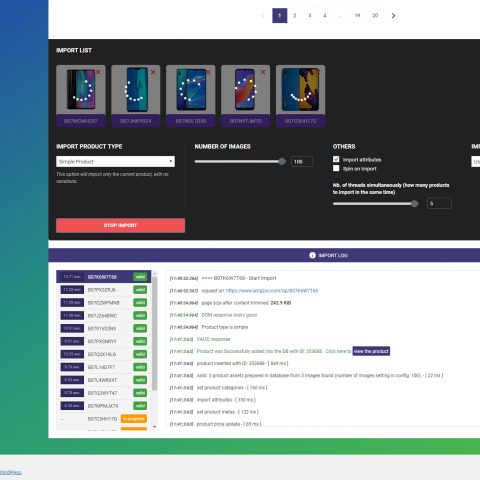Open the partially visible dropdown at right edge
The width and height of the screenshot is (480, 480).
pyautogui.click(x=475, y=162)
